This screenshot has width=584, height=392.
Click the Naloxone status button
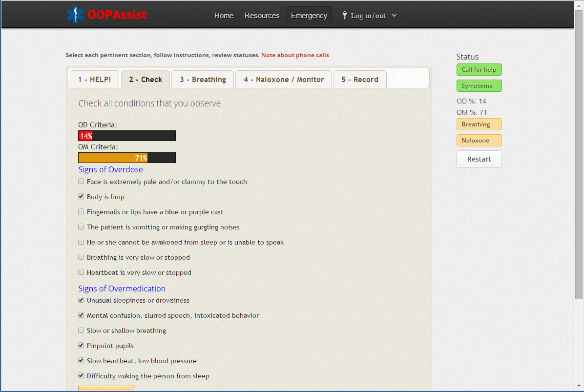[x=479, y=140]
